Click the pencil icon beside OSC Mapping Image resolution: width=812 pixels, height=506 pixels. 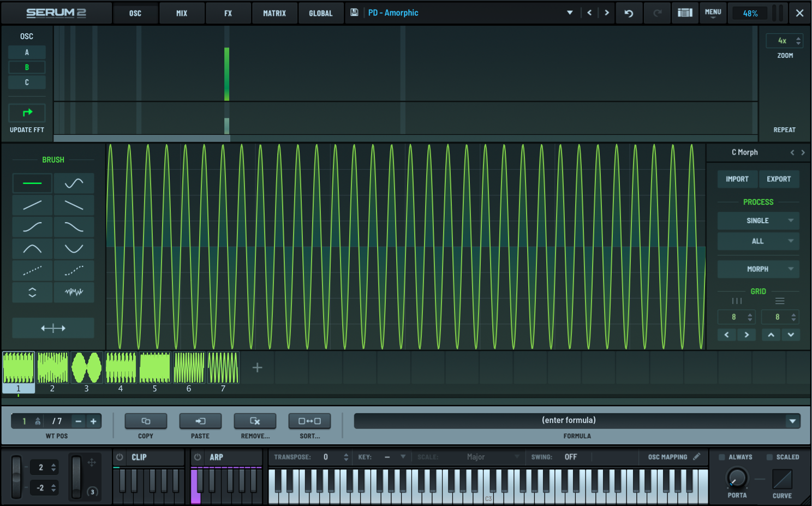(697, 457)
